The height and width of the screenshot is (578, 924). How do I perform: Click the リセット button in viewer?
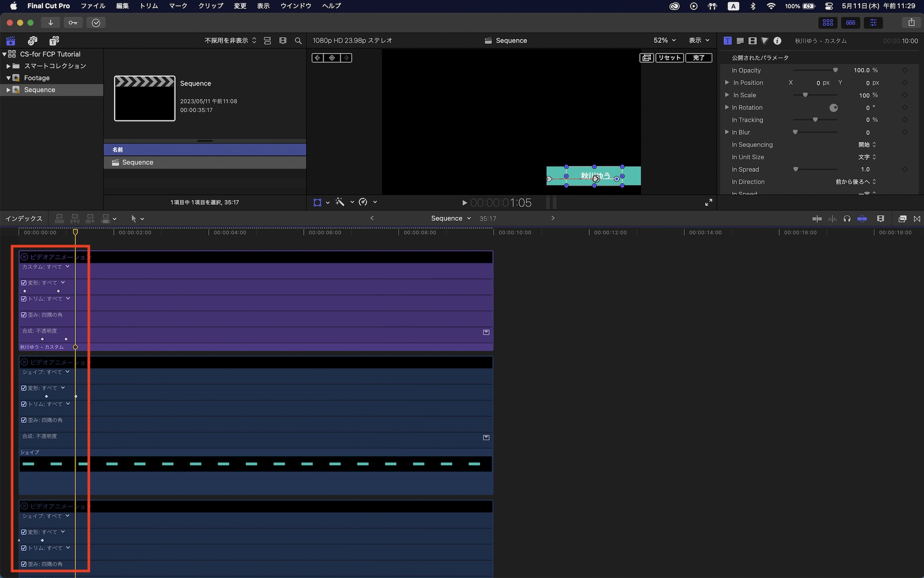click(669, 58)
